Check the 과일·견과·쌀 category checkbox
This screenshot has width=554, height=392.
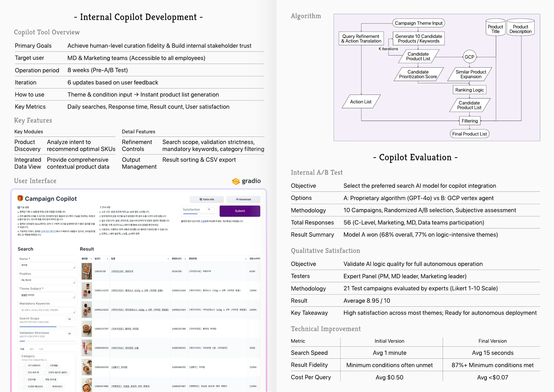[43, 380]
